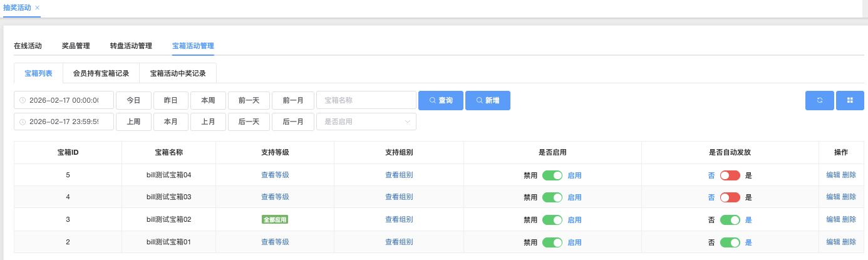Switch to 转盘活动管理 tab

[131, 46]
